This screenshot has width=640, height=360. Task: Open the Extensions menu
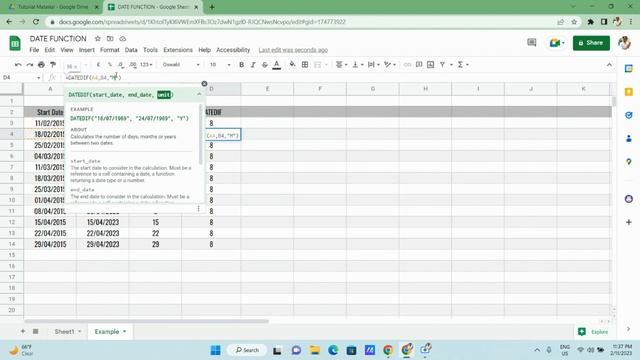[178, 50]
